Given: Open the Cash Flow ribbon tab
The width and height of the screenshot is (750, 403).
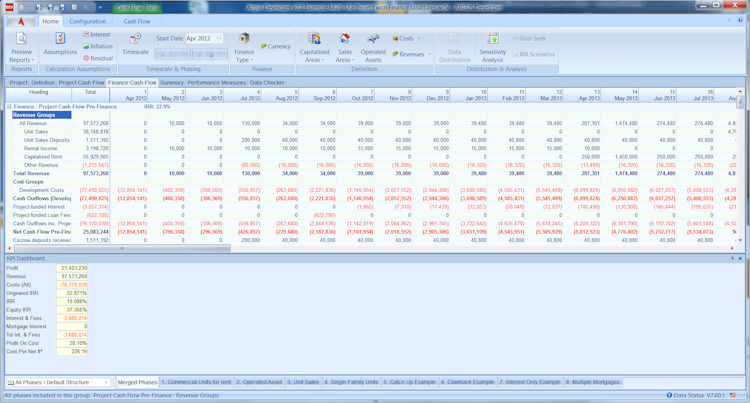Looking at the screenshot, I should [137, 21].
